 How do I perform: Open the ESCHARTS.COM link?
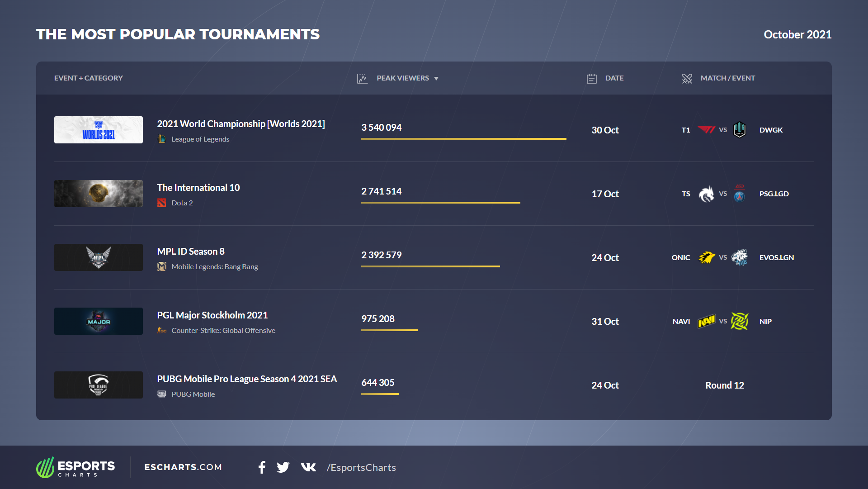pyautogui.click(x=183, y=467)
